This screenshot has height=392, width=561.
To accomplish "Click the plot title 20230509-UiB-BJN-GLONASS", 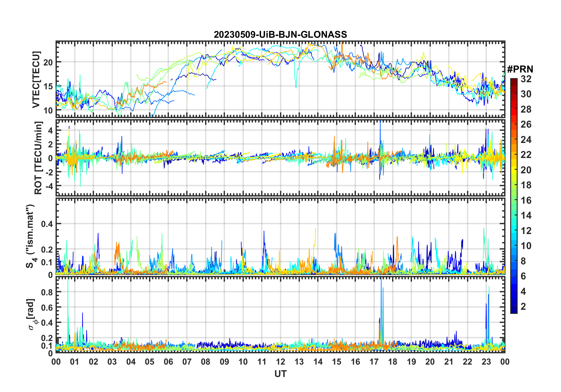I will pos(280,35).
